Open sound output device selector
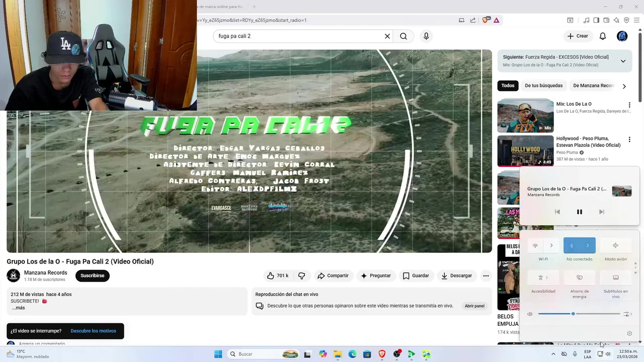 627,314
